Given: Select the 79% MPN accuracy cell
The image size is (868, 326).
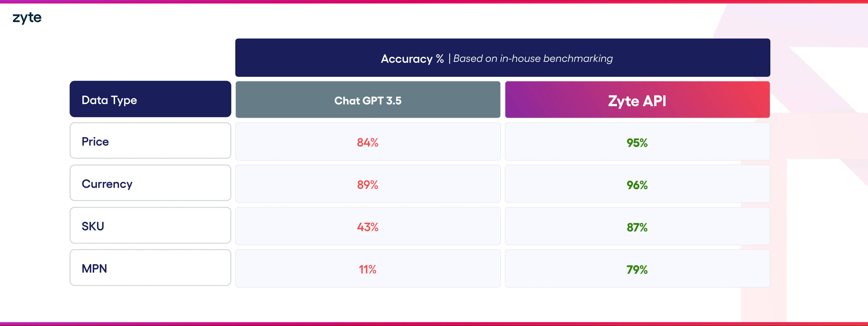Looking at the screenshot, I should (637, 269).
